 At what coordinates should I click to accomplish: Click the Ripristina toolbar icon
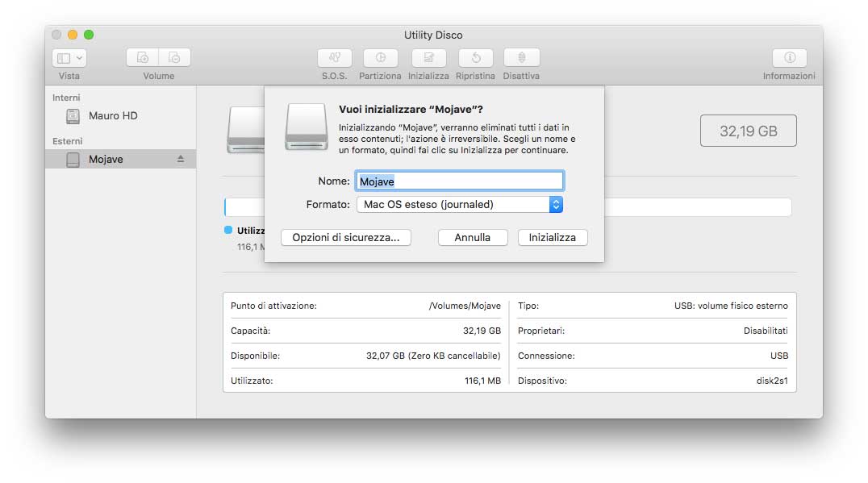(475, 57)
